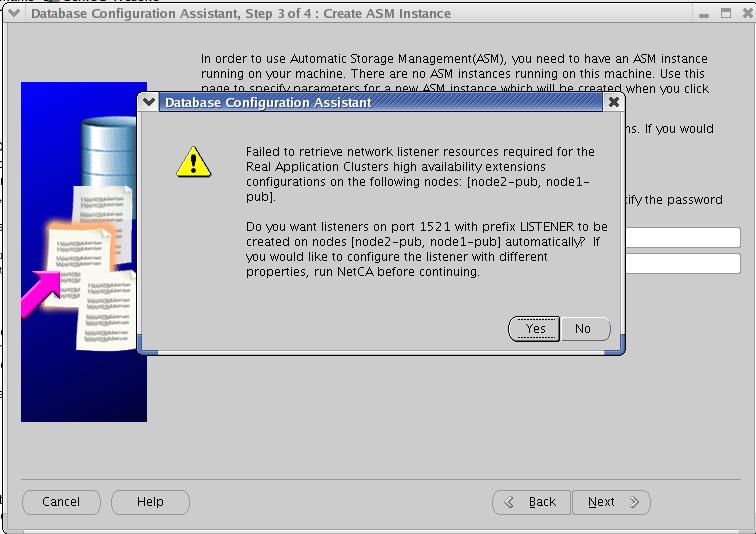Close the Database Configuration Assistant warning dialog
This screenshot has height=534, width=756.
[614, 102]
